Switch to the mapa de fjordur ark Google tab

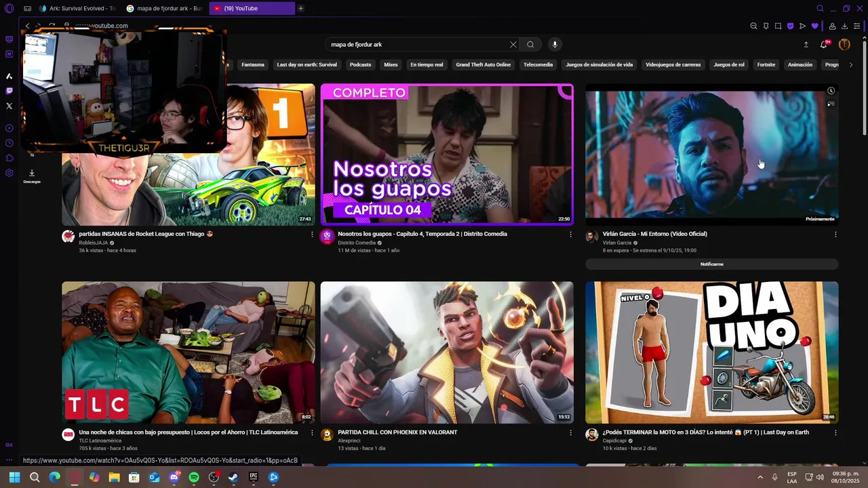tap(165, 9)
